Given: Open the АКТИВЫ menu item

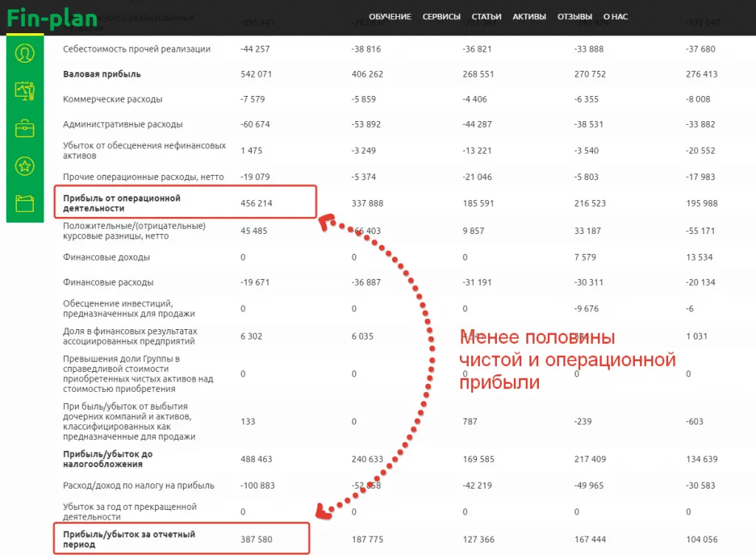Looking at the screenshot, I should coord(529,17).
